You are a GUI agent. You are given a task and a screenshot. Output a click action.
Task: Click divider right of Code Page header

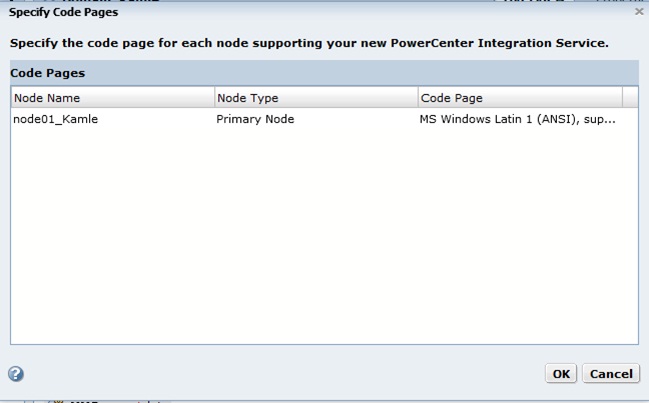point(622,98)
